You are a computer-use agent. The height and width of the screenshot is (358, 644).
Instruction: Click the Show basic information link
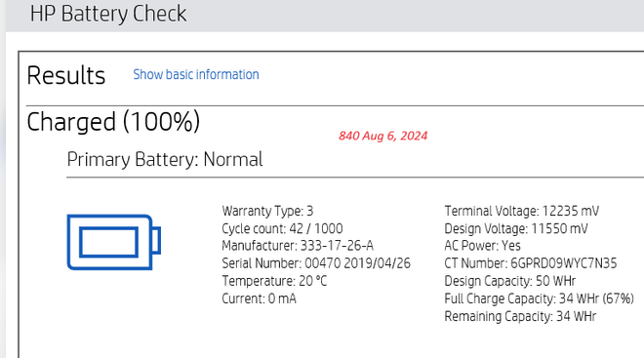click(x=196, y=75)
